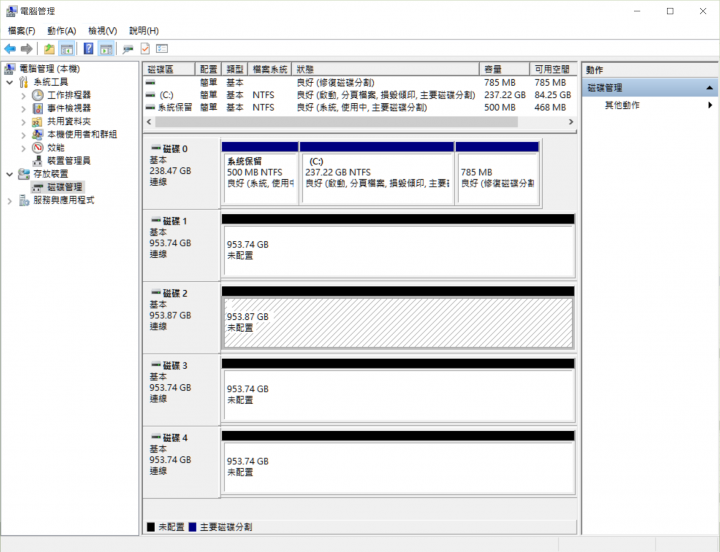
Task: Select the (C:) row in volume list
Action: pos(360,95)
